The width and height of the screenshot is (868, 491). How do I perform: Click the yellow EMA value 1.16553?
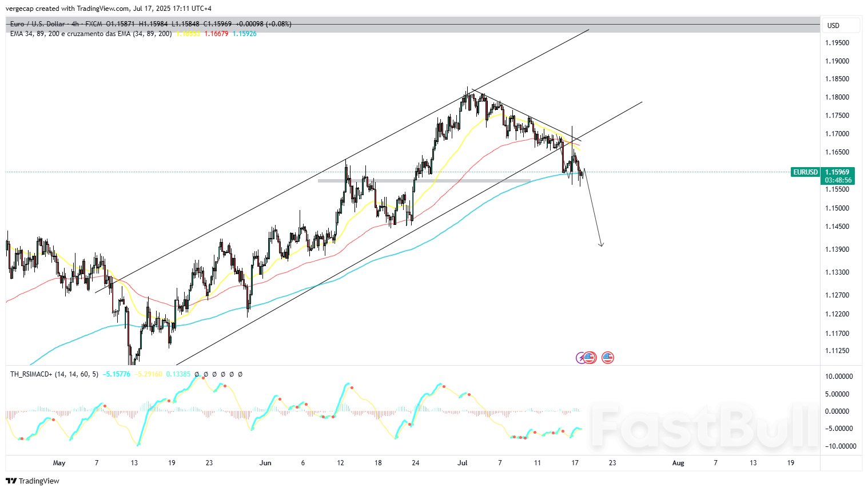point(188,33)
